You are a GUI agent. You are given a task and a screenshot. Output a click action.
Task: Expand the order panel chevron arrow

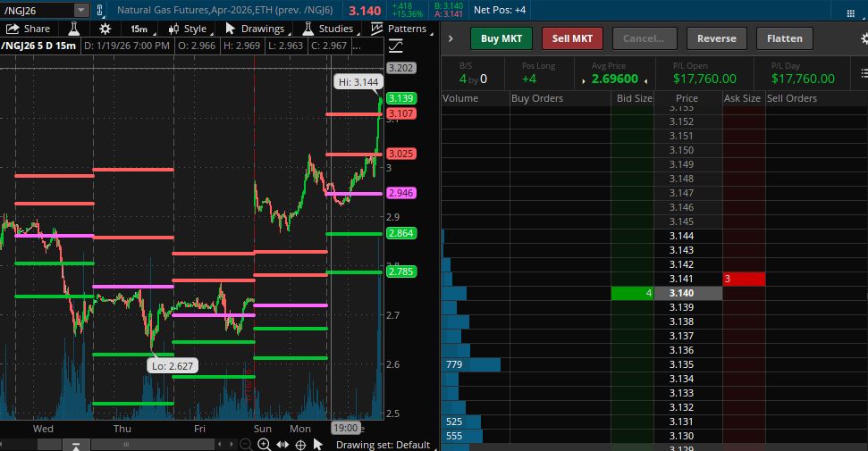pos(451,38)
